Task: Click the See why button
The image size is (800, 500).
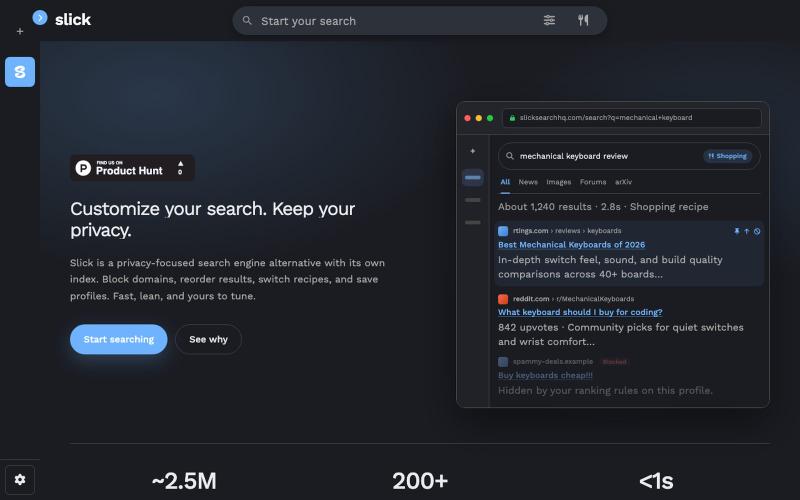Action: click(x=208, y=339)
